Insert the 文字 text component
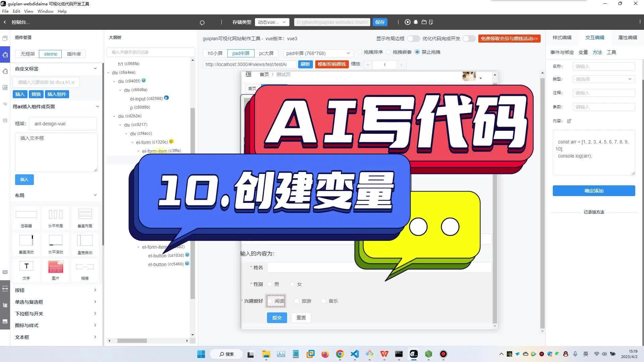Screen dimensions: 644x362 click(x=26, y=270)
